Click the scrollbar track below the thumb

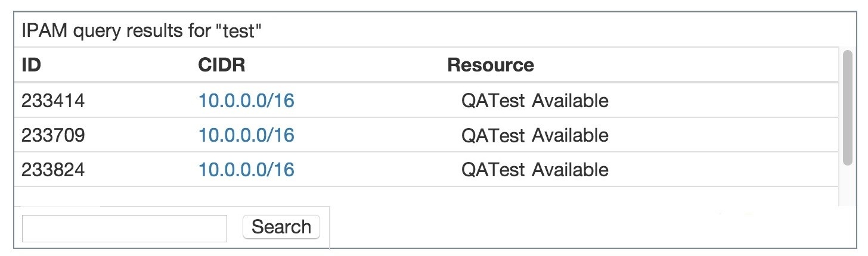tap(847, 188)
